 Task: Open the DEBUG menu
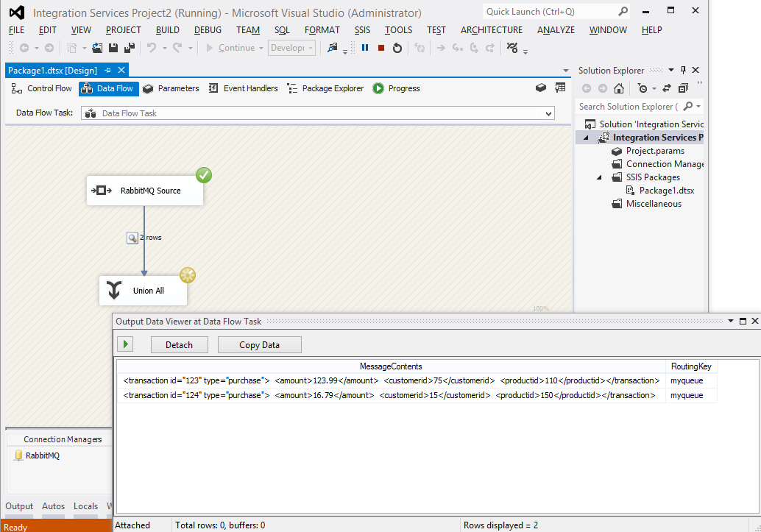(208, 30)
